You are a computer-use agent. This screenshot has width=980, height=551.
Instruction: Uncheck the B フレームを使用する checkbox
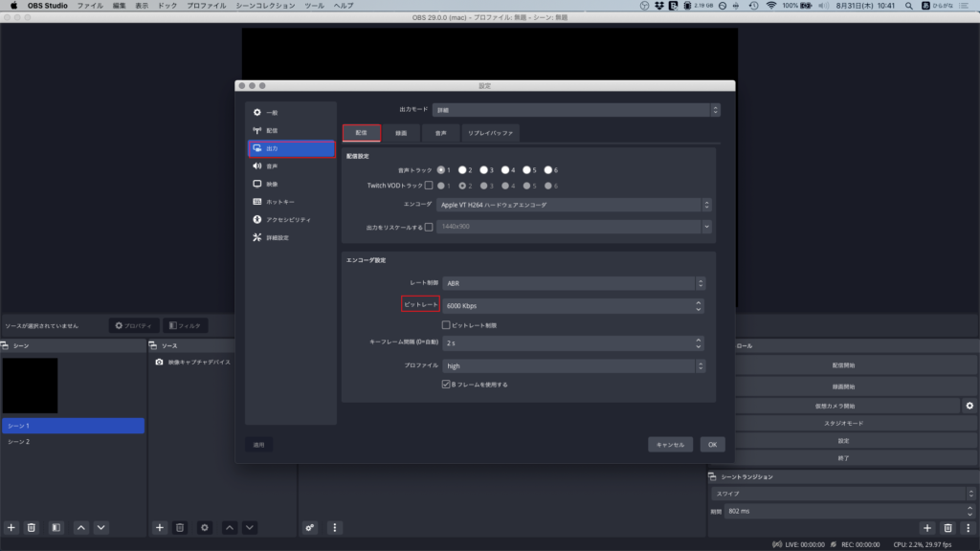(446, 385)
